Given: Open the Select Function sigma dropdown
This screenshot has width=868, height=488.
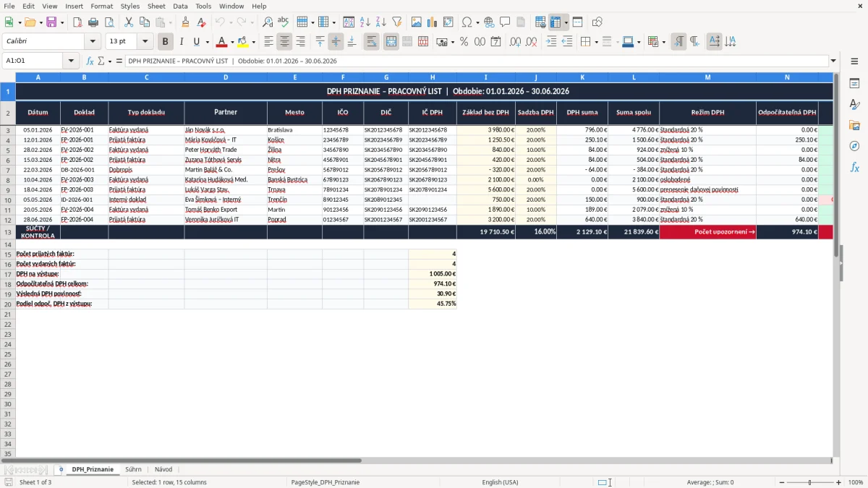Looking at the screenshot, I should click(x=109, y=61).
